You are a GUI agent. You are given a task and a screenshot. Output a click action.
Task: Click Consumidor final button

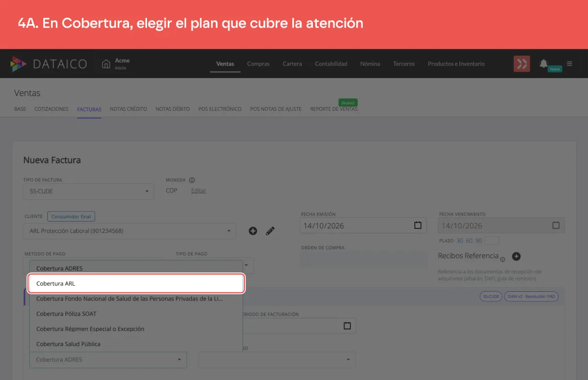click(x=71, y=216)
